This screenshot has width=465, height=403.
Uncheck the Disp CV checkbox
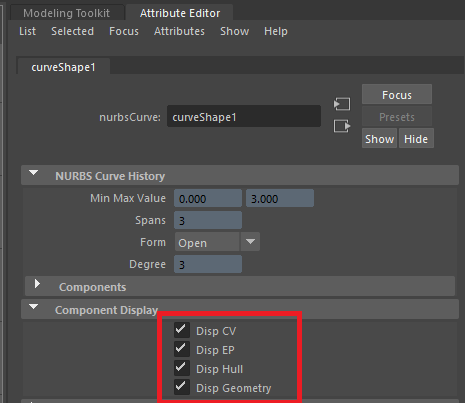pos(182,330)
